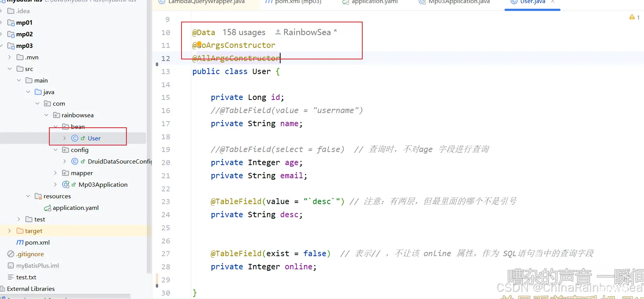This screenshot has height=299, width=644.
Task: Open Mp03Application in project tree
Action: (103, 184)
